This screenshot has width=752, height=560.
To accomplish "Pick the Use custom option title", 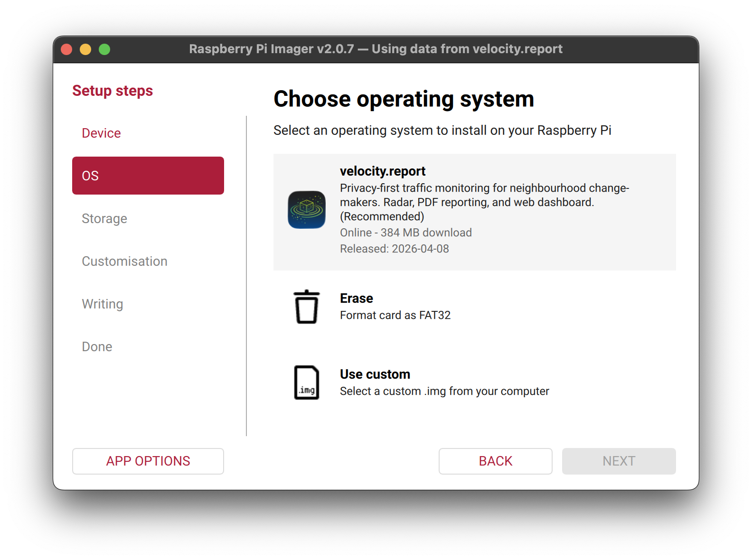I will 375,374.
